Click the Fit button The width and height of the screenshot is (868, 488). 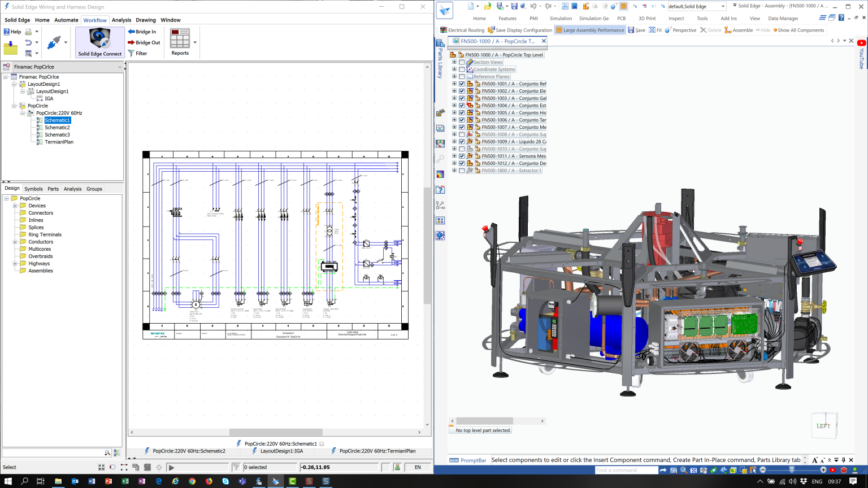tap(656, 30)
